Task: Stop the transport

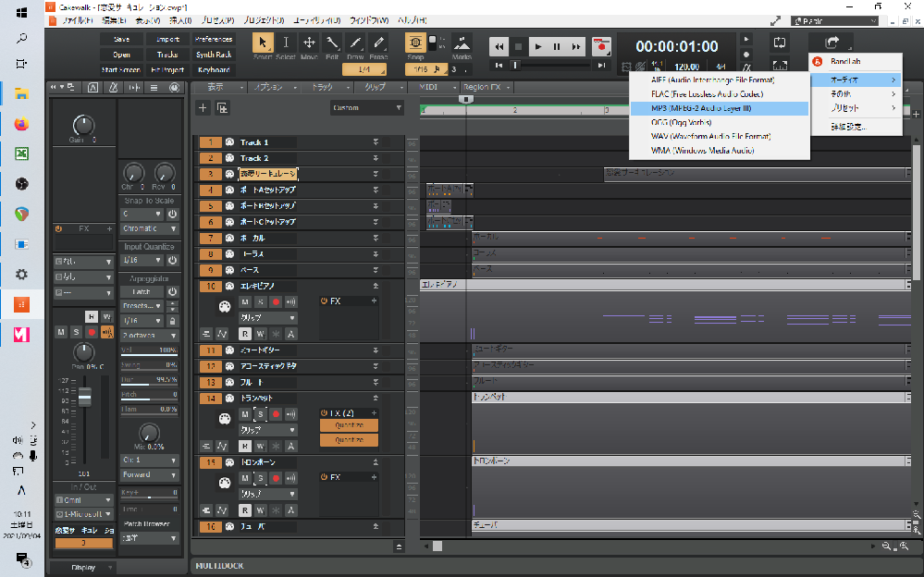Action: [519, 46]
